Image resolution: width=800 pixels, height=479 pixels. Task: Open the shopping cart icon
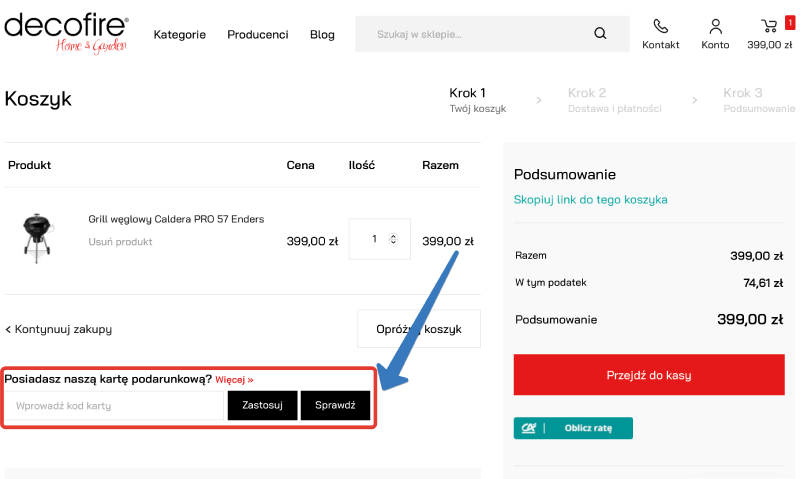coord(769,26)
